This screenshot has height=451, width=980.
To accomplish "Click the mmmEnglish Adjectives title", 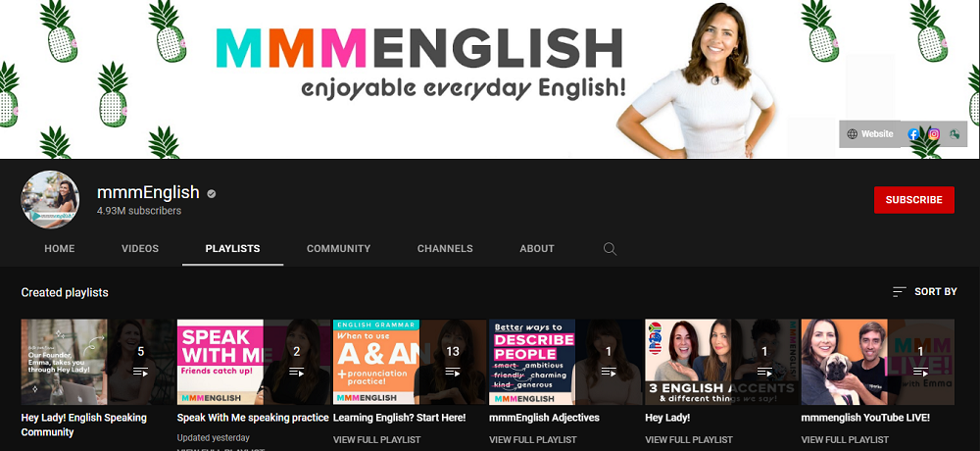I will click(544, 418).
